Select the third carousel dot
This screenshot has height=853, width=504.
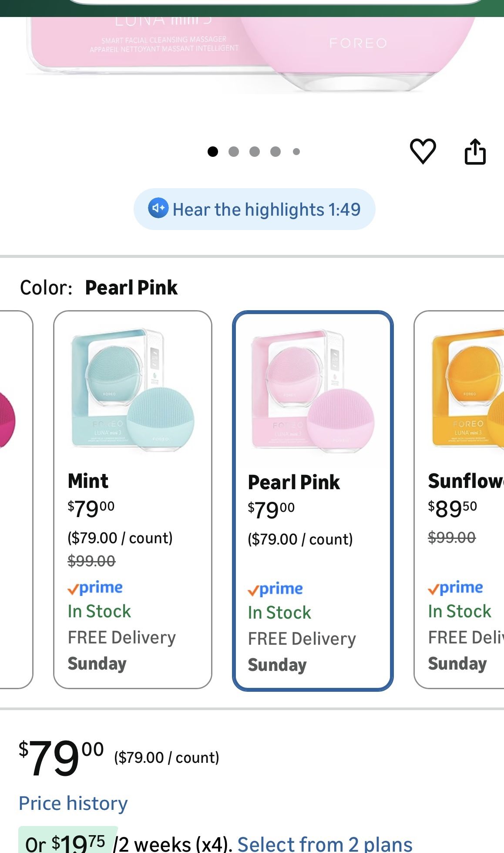click(255, 151)
